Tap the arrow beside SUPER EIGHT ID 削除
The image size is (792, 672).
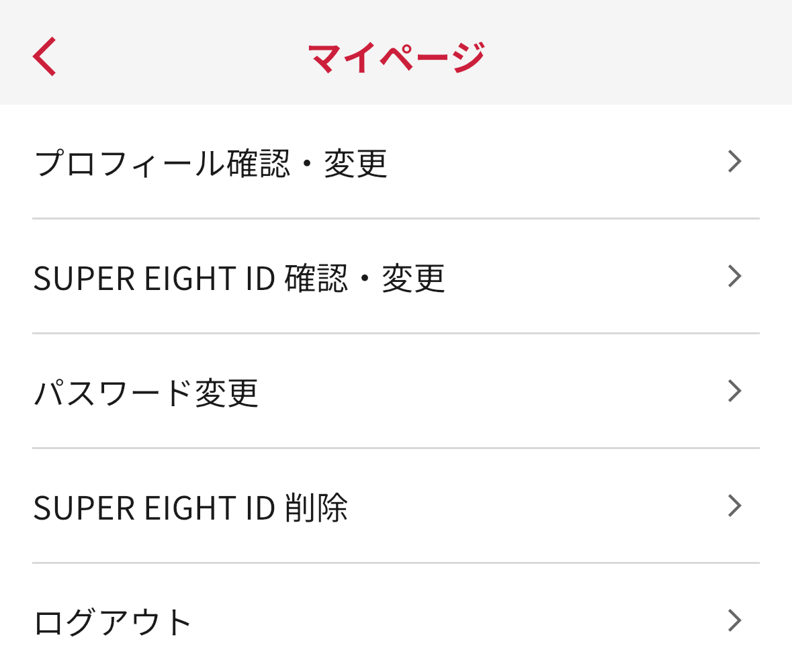[x=734, y=506]
